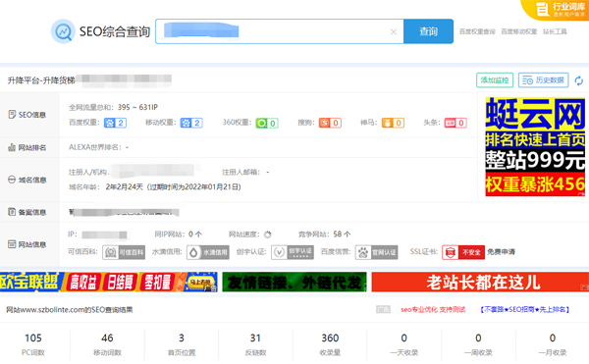The image size is (589, 364).
Task: Click the 不套路★SEO招商★先上排名 link
Action: tap(525, 310)
